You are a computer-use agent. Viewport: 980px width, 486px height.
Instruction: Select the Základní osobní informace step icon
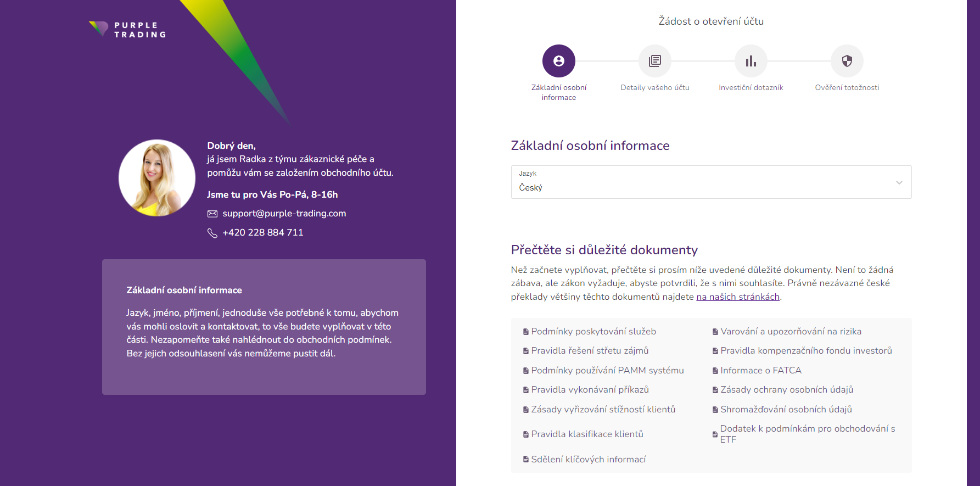[x=558, y=61]
